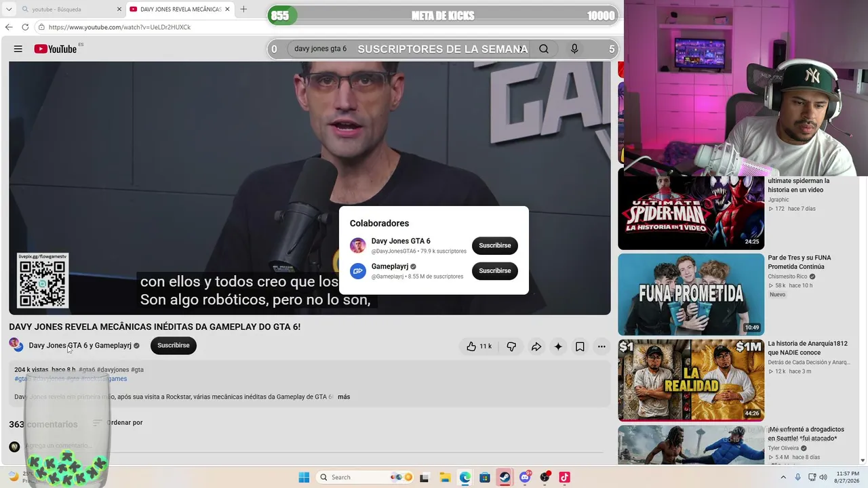This screenshot has width=868, height=488.
Task: View site information icon beside the URL
Action: tap(41, 27)
